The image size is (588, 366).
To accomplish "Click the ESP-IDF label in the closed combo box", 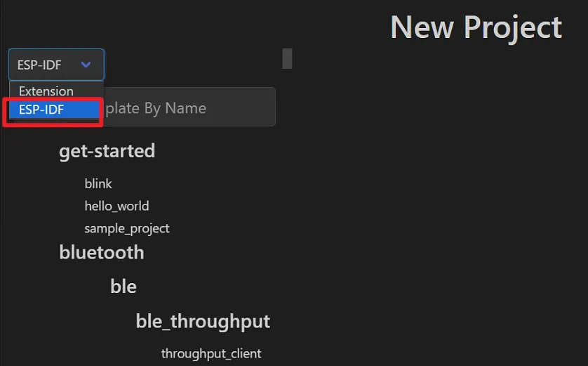I will [x=39, y=65].
